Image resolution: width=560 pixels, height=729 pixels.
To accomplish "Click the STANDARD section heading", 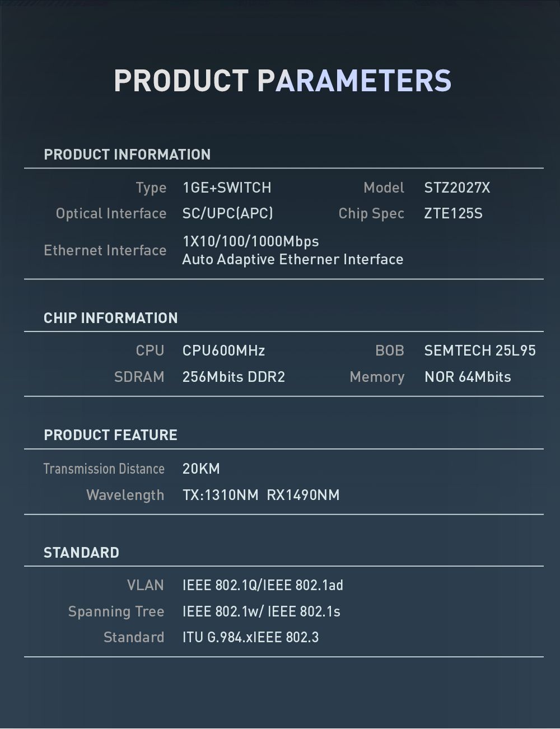I will pyautogui.click(x=82, y=553).
